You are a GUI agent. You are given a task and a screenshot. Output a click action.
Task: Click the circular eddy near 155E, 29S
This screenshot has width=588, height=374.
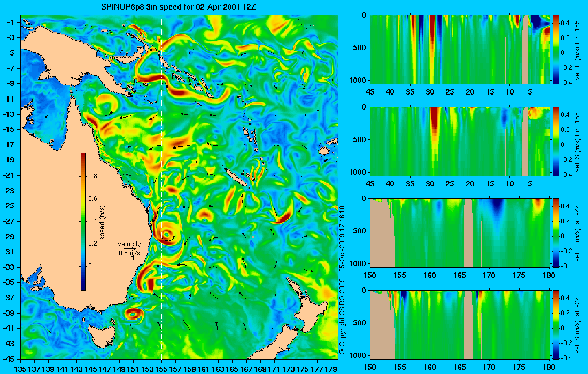point(166,234)
